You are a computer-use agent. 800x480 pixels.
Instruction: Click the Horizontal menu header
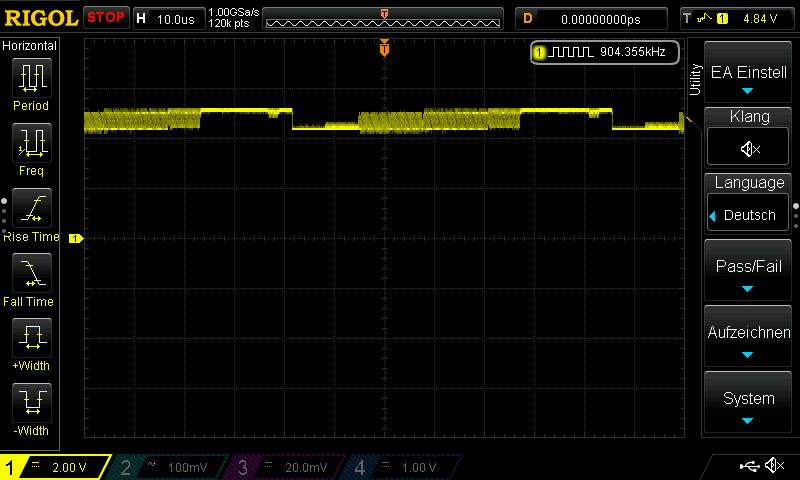30,46
